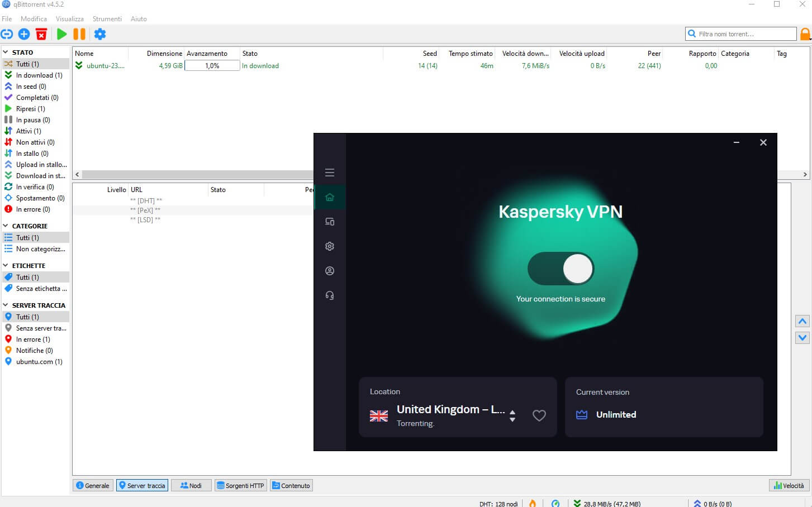Open the Aiuto menu
The image size is (812, 507).
point(139,19)
